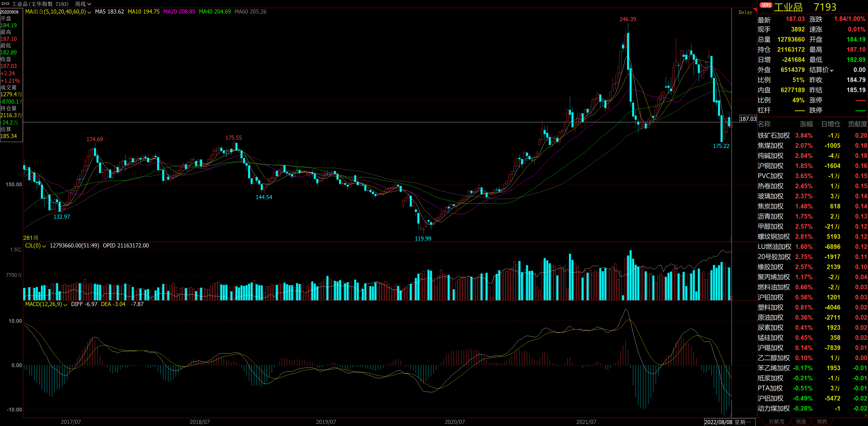Click the 187.03 price label on the axis
This screenshot has width=868, height=426.
pos(748,119)
